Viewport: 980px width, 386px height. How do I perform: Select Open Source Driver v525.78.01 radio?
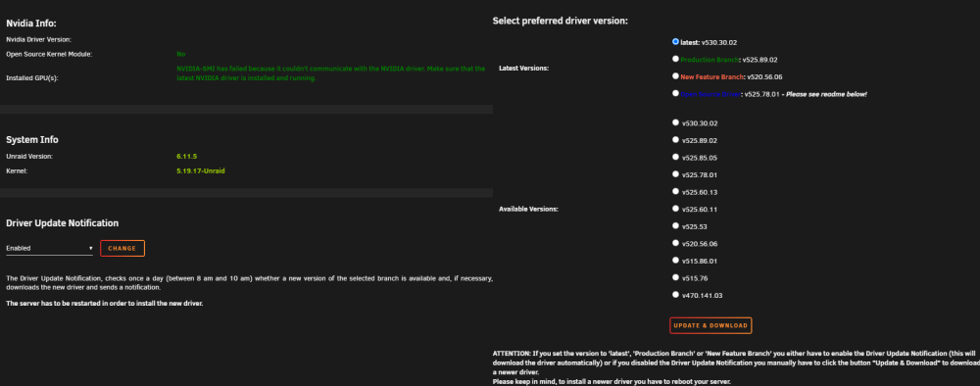[x=675, y=93]
